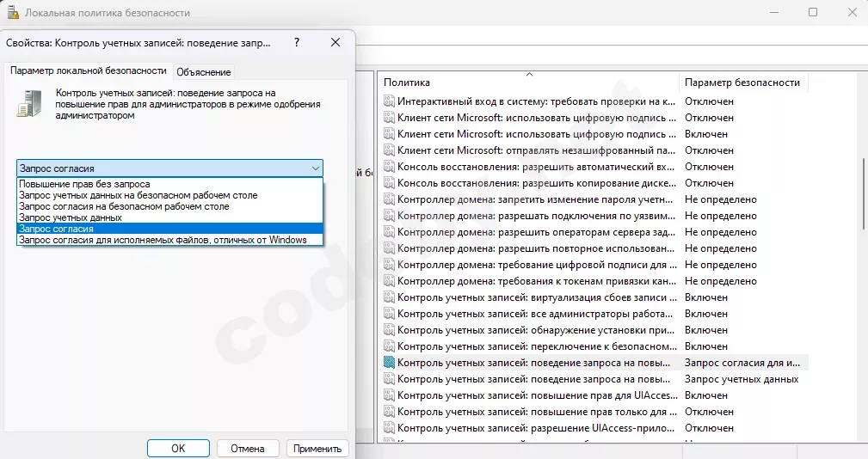Click highlighted icon of selected поведение запроса policy
Image resolution: width=868 pixels, height=459 pixels.
(x=389, y=363)
